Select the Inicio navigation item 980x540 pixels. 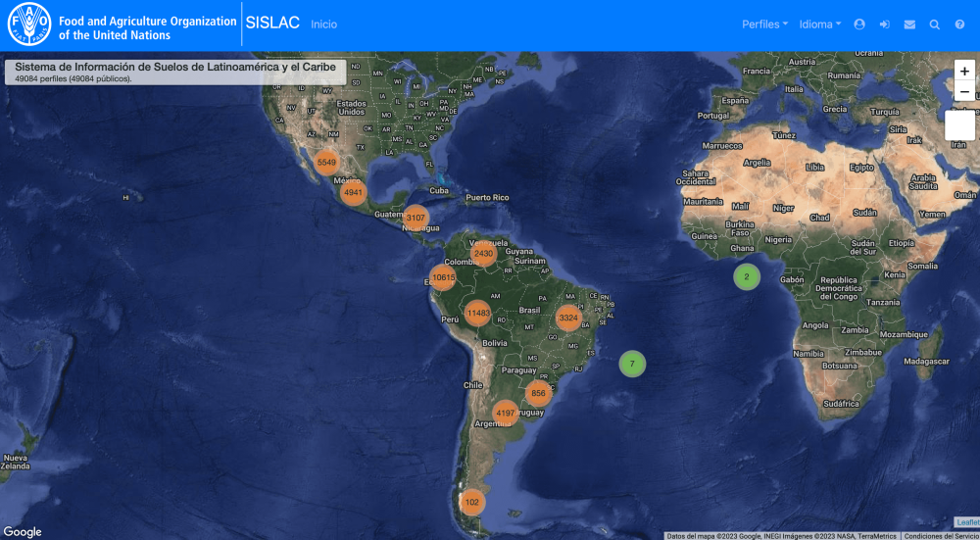tap(323, 25)
